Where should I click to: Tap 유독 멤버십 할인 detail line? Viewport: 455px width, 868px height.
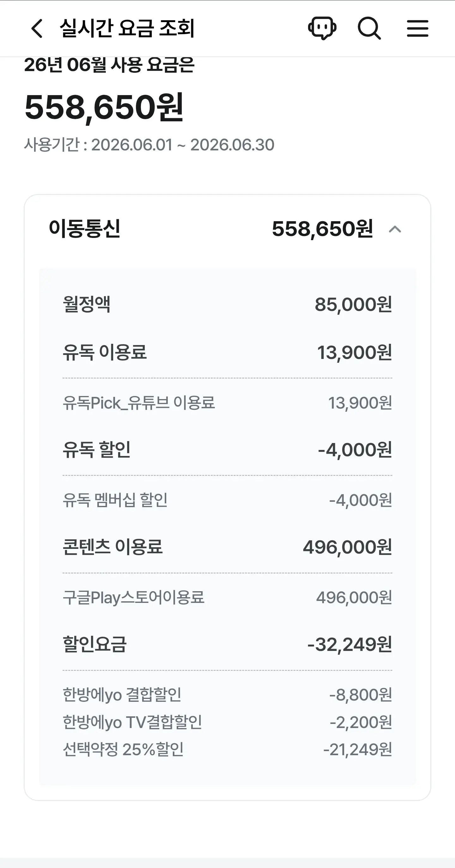pyautogui.click(x=227, y=500)
